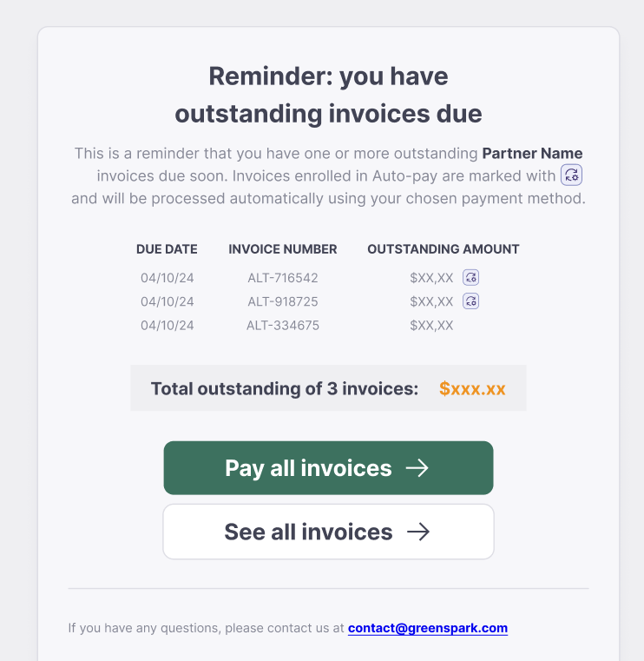The width and height of the screenshot is (644, 661).
Task: Click the arrow in See all invoices
Action: click(x=418, y=532)
